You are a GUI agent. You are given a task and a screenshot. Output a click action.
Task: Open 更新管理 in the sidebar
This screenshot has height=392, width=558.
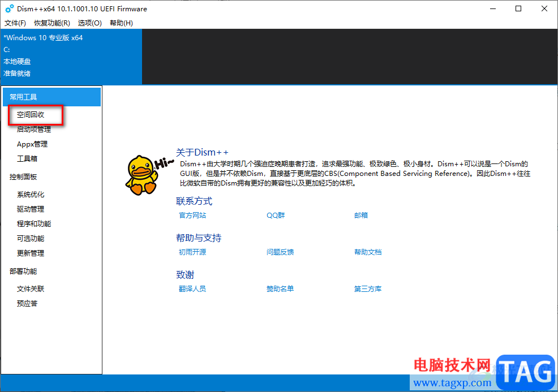(31, 253)
